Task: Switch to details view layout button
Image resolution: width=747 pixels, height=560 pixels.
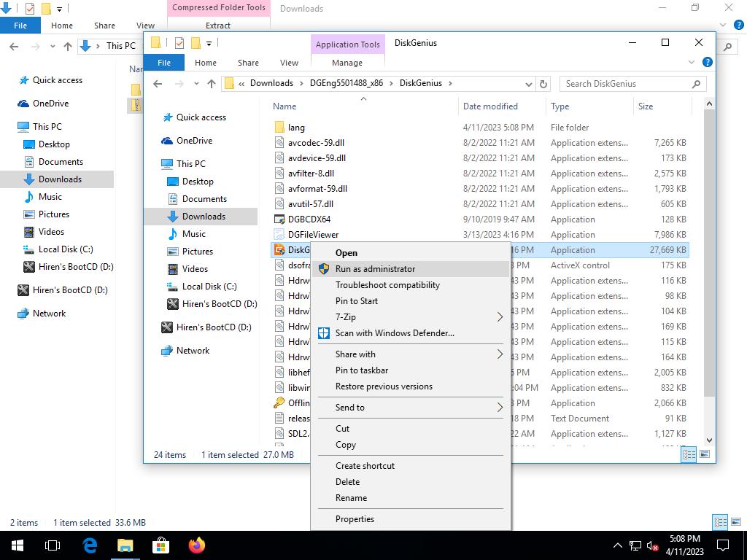Action: click(689, 454)
